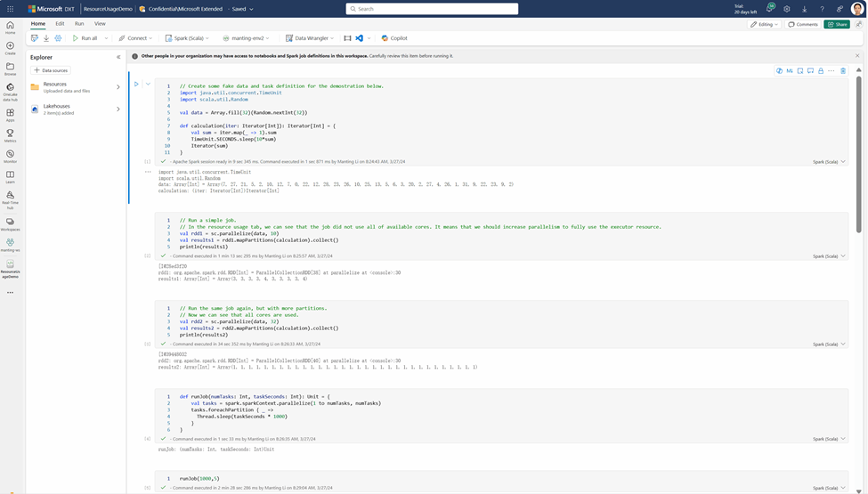Click the collaborators icon beside Share

858,24
